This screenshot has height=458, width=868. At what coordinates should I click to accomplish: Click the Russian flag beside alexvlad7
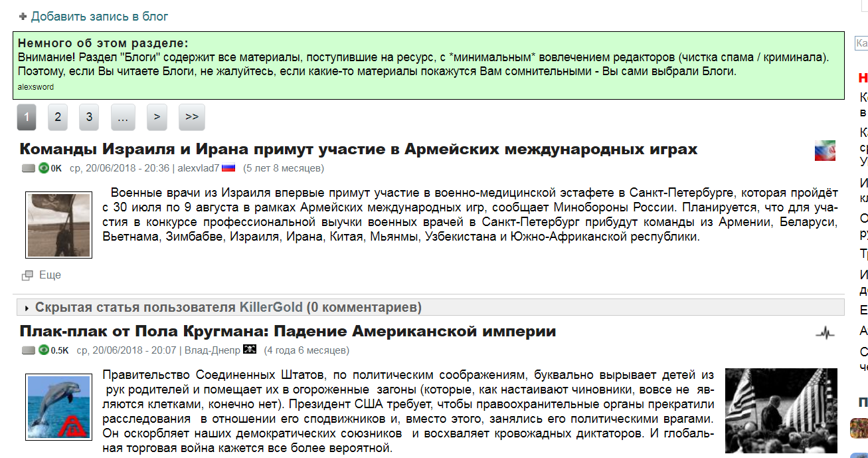click(x=228, y=168)
